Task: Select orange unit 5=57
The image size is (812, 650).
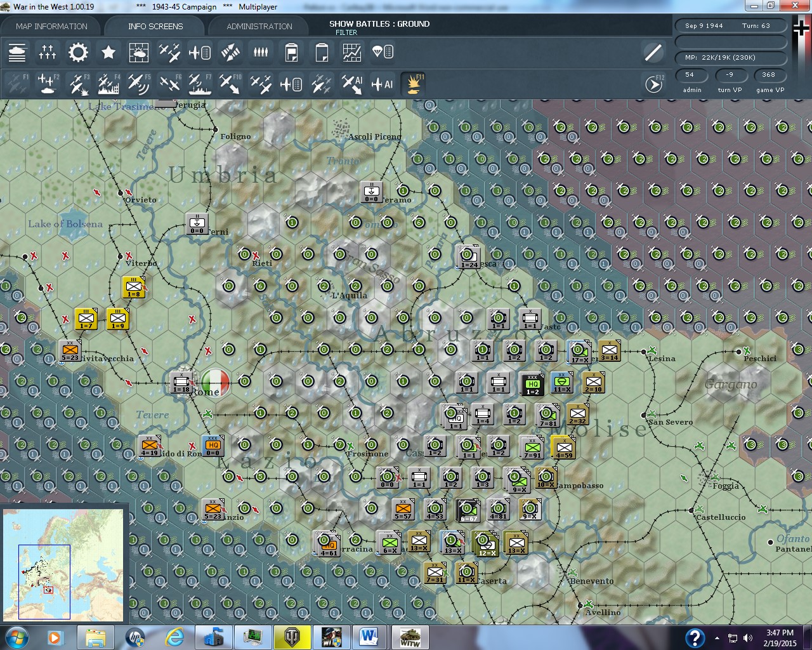Action: point(403,510)
